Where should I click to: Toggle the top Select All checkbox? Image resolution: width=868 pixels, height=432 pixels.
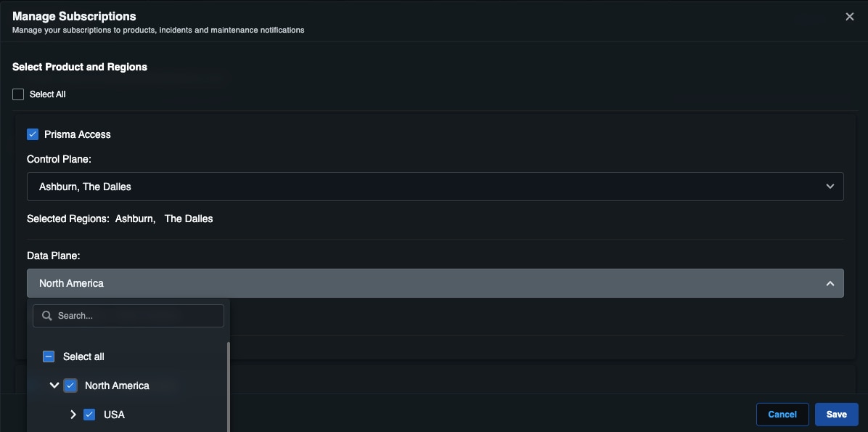point(18,94)
